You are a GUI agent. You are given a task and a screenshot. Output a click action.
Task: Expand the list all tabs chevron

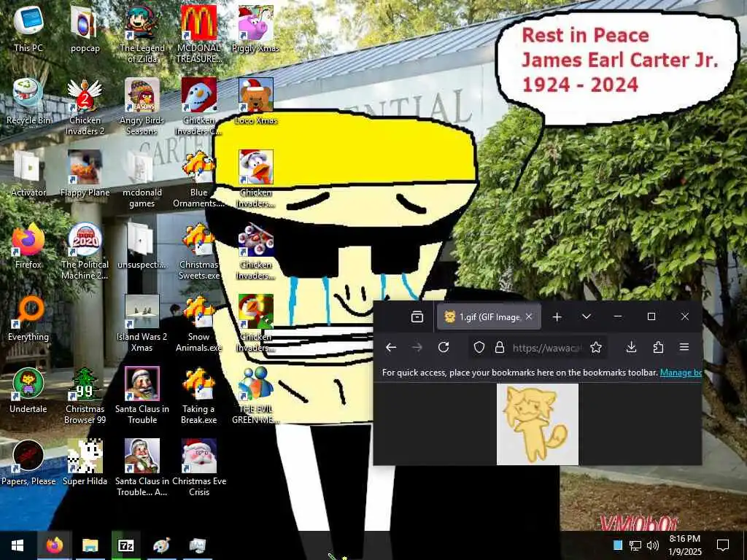[x=587, y=316]
